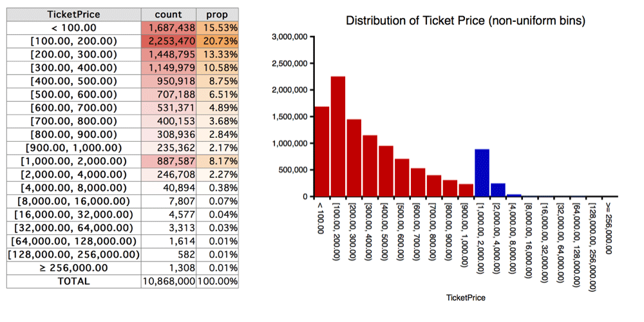Click the prop column header
Image resolution: width=644 pixels, height=322 pixels.
point(217,14)
